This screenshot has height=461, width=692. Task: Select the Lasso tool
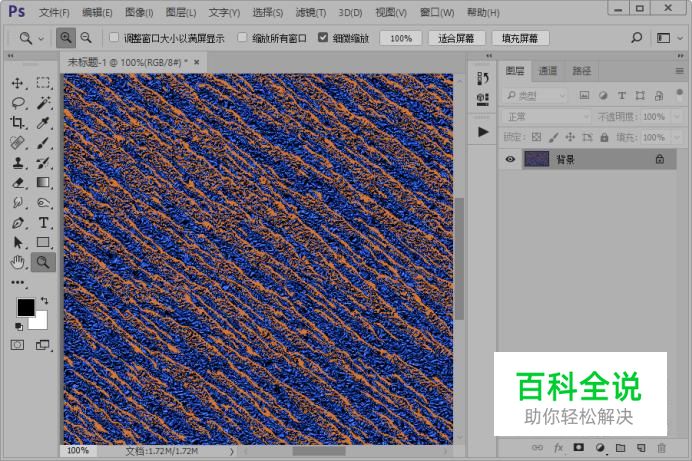(x=18, y=103)
